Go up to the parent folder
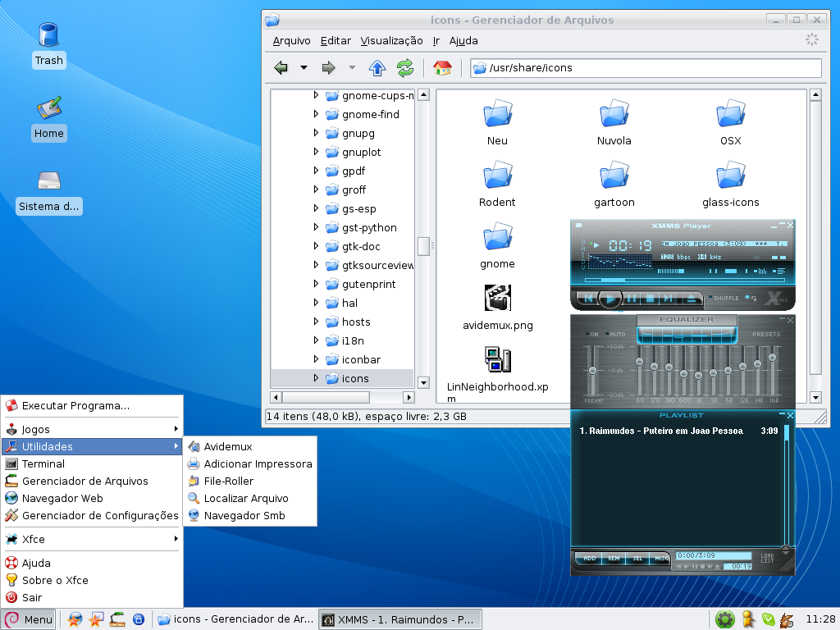The width and height of the screenshot is (840, 630). pos(377,67)
